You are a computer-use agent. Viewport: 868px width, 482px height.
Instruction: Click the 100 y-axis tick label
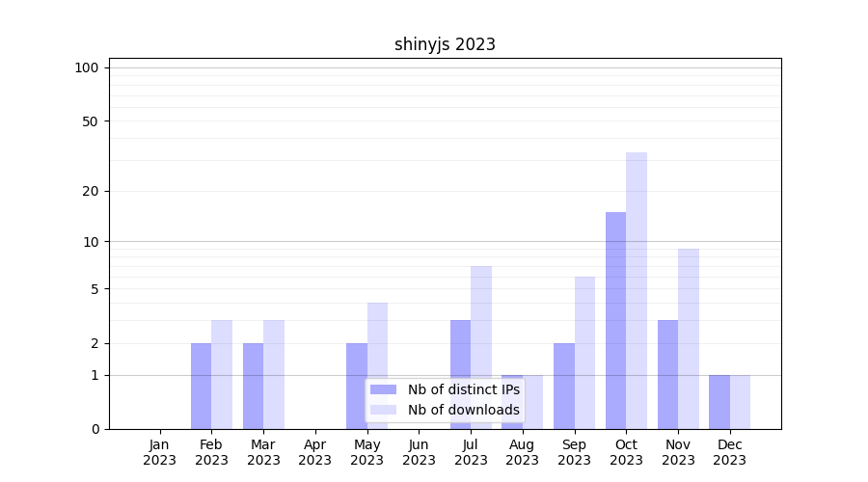87,67
